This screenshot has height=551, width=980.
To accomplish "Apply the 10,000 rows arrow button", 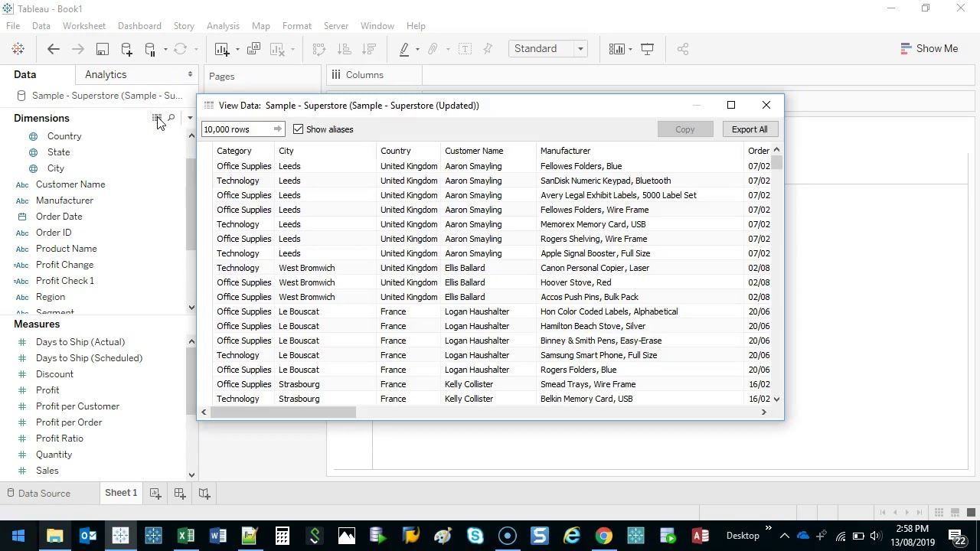I will tap(277, 129).
